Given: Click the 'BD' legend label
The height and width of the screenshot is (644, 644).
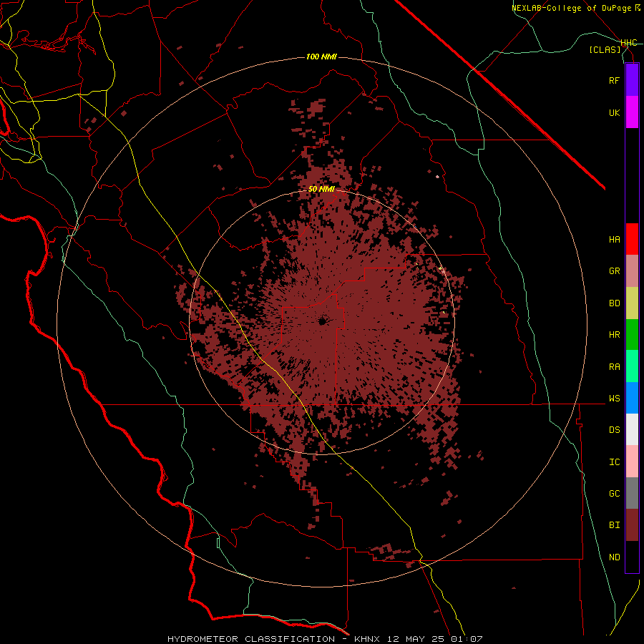Looking at the screenshot, I should click(614, 303).
